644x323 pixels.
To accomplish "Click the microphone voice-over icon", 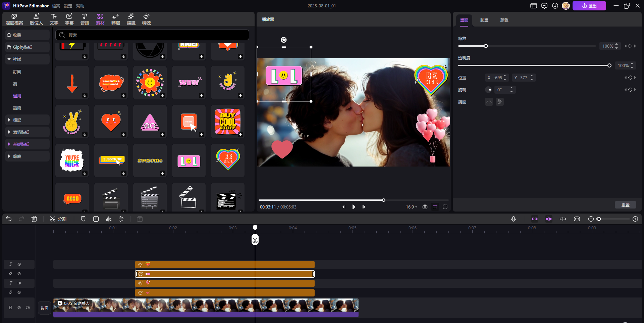I will pyautogui.click(x=514, y=219).
